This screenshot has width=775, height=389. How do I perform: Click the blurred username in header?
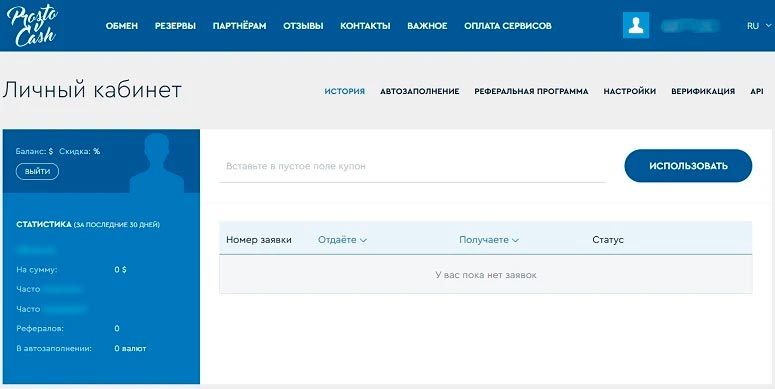tap(690, 26)
